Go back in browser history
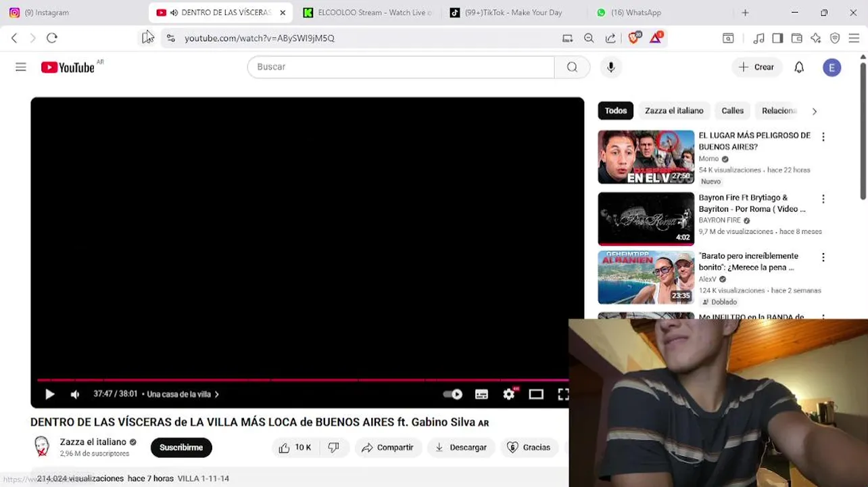868x487 pixels. 14,38
